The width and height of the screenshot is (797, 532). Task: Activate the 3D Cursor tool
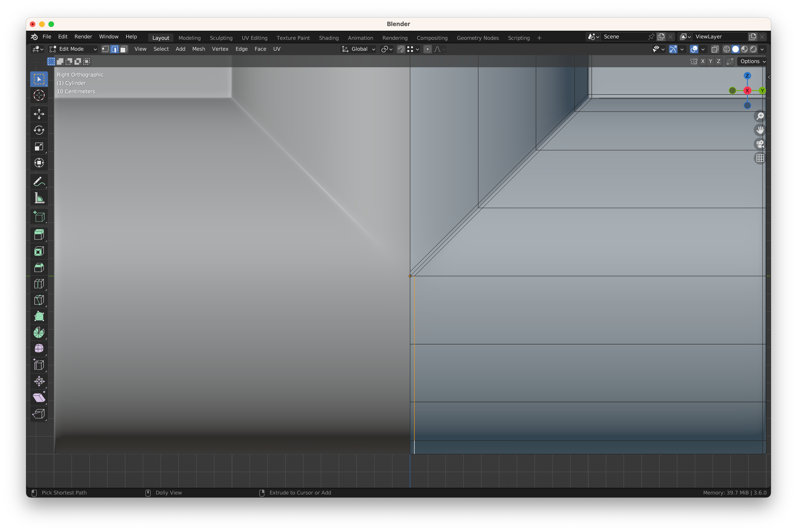point(39,95)
